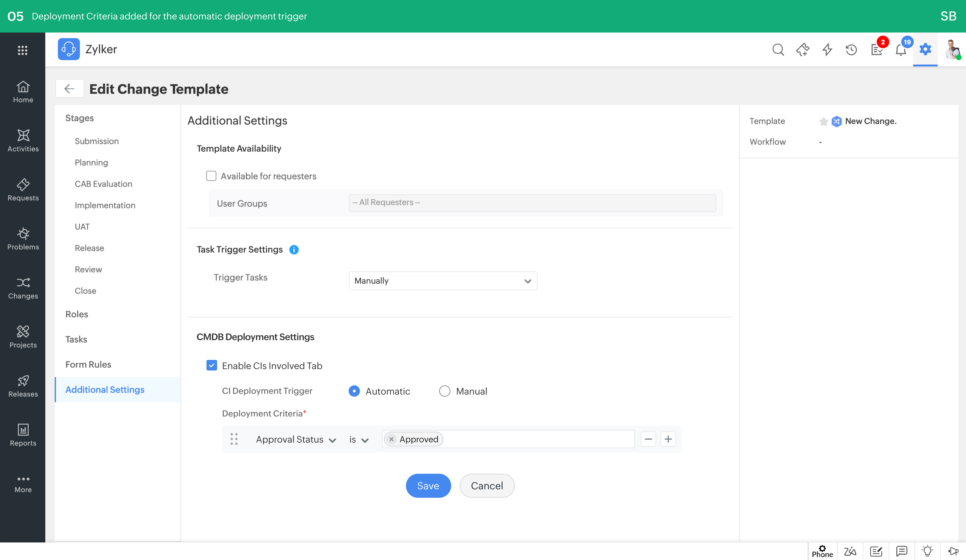Open Releases module in sidebar

pos(23,386)
